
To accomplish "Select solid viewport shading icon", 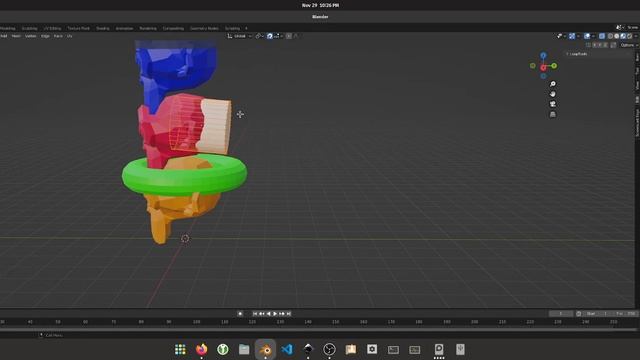I will 617,36.
